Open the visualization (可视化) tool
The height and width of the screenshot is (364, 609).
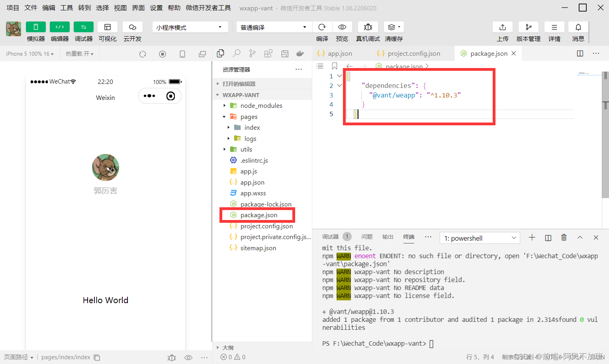(108, 27)
